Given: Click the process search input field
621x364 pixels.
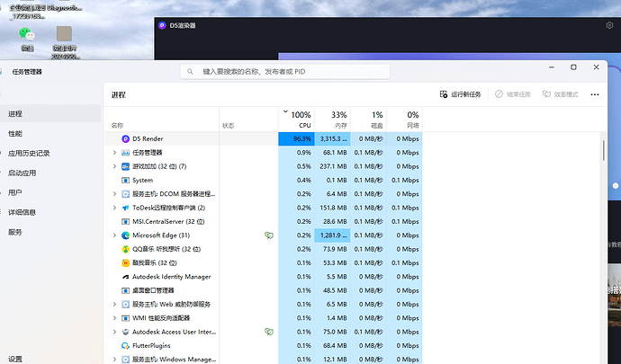Looking at the screenshot, I should (x=285, y=72).
